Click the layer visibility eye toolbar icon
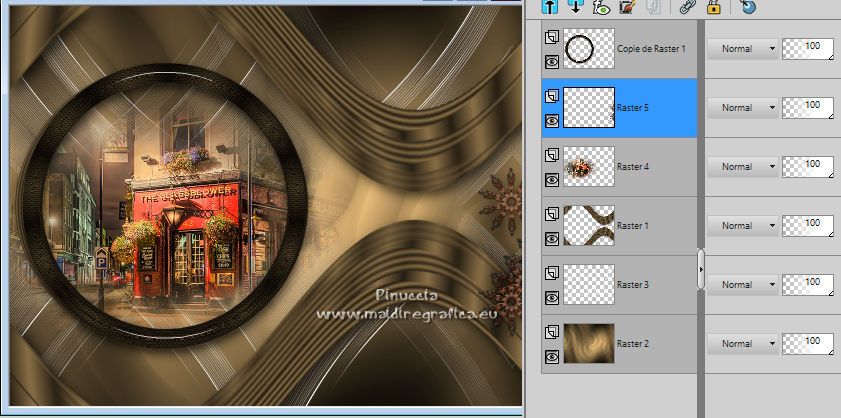 point(601,7)
